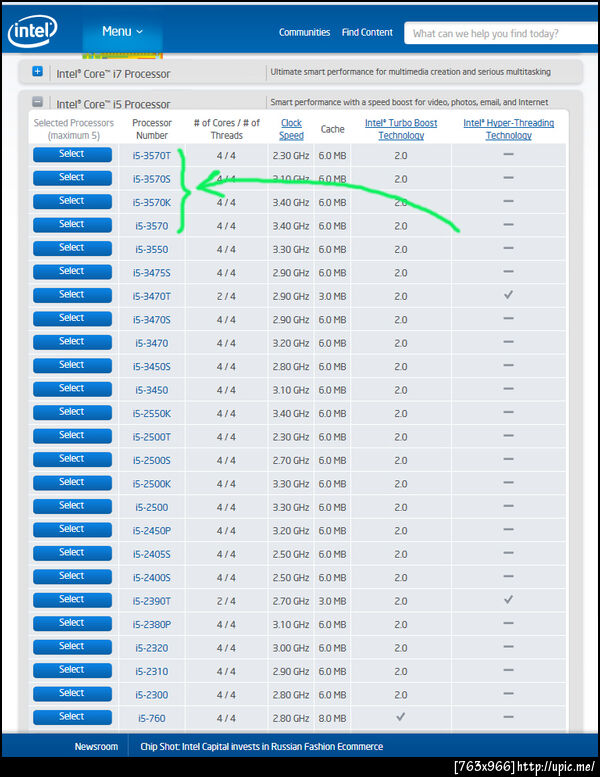The height and width of the screenshot is (777, 600).
Task: Open the Clock Speed column link
Action: tap(291, 129)
